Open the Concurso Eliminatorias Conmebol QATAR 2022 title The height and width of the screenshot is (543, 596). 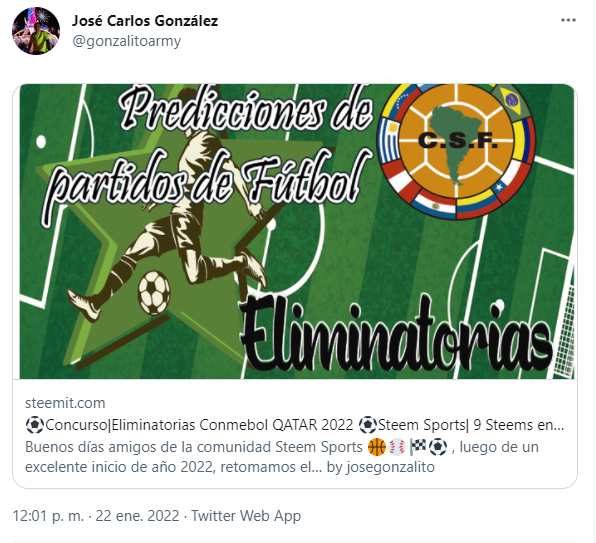click(295, 425)
